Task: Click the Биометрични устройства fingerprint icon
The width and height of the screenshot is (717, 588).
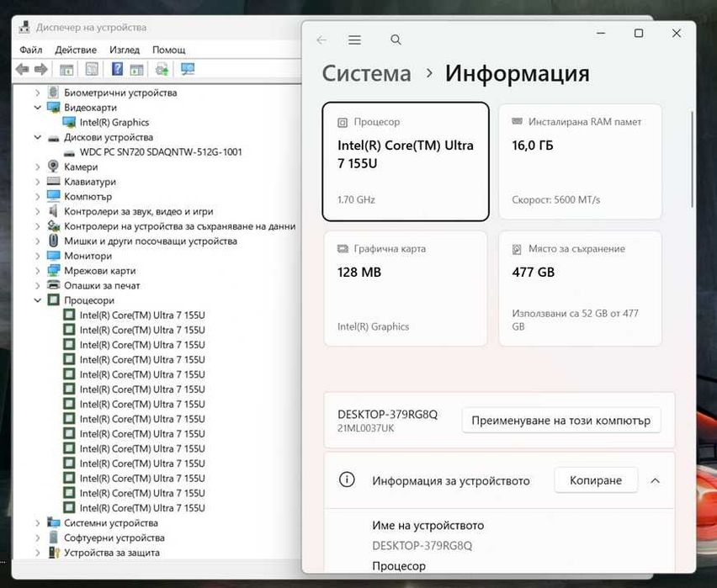Action: (54, 93)
